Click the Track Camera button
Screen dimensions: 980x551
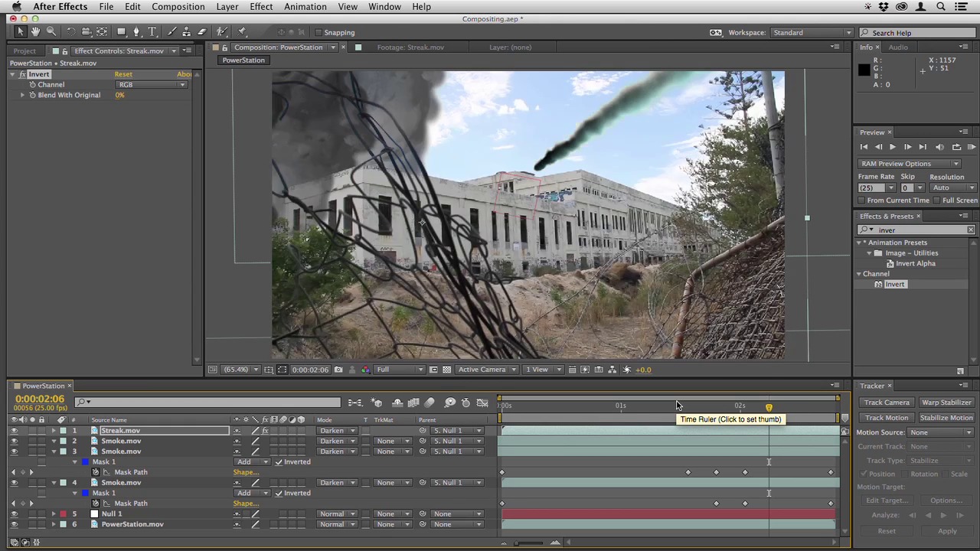pos(887,403)
